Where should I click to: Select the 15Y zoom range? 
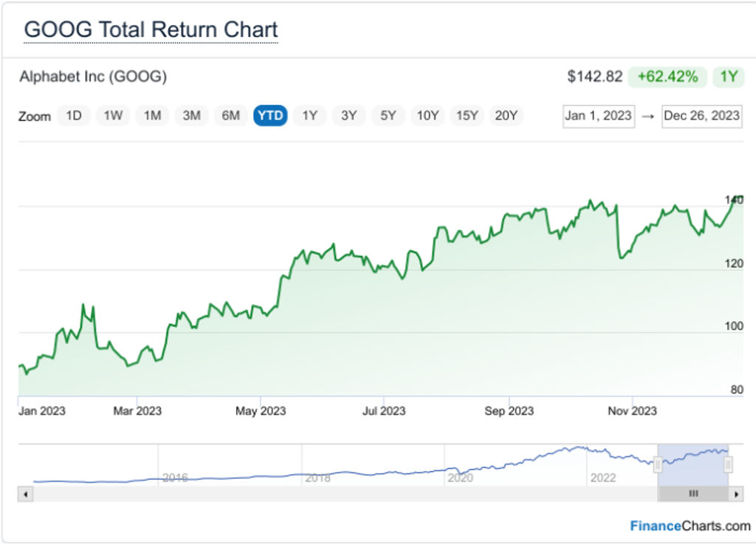(x=467, y=116)
